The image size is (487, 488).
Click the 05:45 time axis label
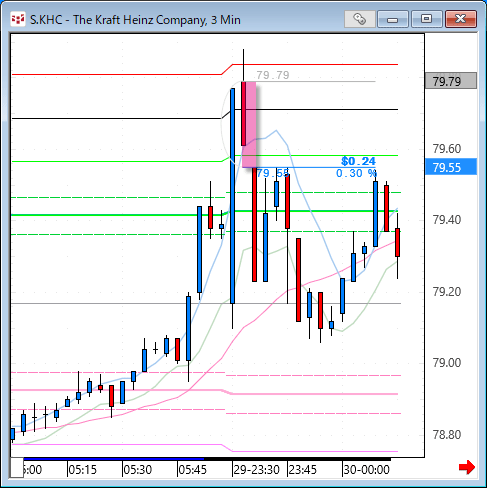pyautogui.click(x=192, y=470)
